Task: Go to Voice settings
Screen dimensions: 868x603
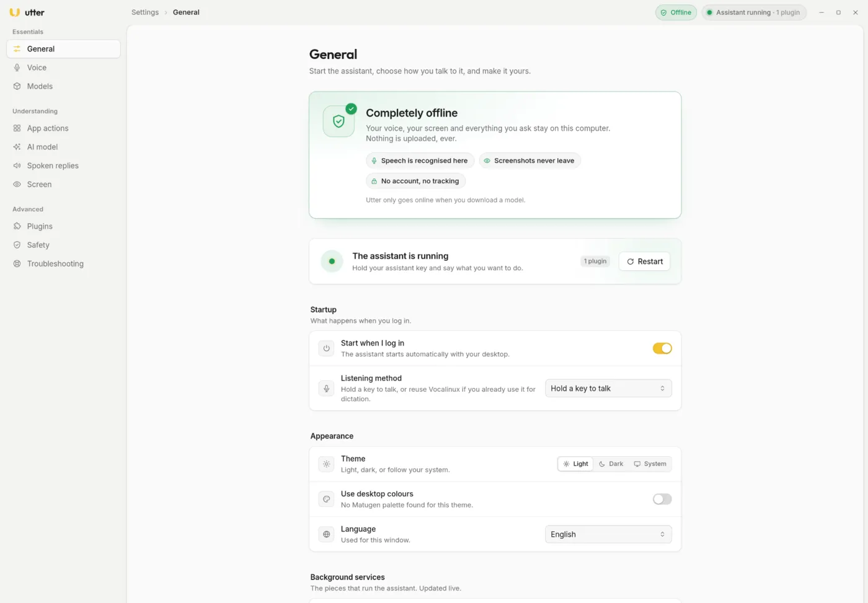Action: tap(63, 68)
